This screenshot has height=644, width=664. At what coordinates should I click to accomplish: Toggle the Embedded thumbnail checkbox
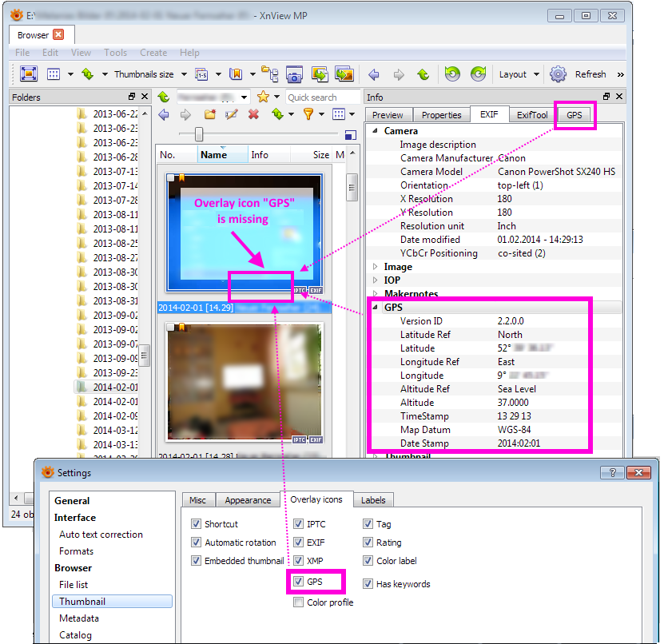click(197, 561)
